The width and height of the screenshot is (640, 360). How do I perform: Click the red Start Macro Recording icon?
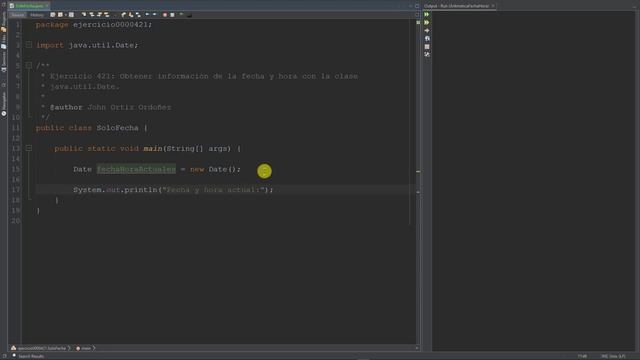tap(165, 15)
